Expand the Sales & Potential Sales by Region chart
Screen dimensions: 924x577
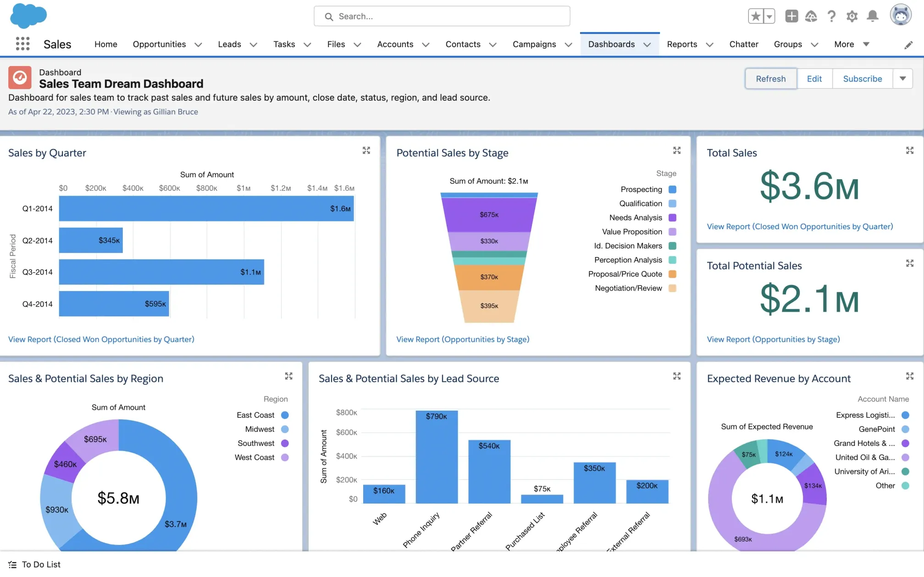pos(288,376)
